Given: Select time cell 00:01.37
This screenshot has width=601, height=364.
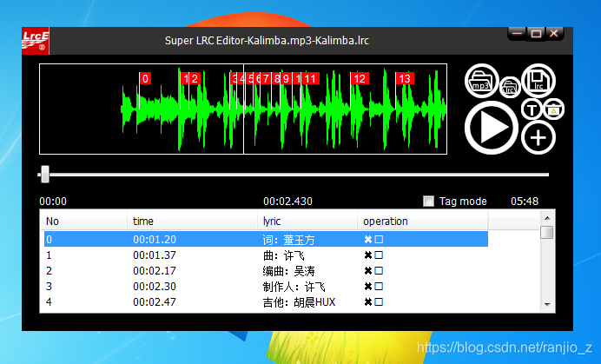Looking at the screenshot, I should (155, 255).
